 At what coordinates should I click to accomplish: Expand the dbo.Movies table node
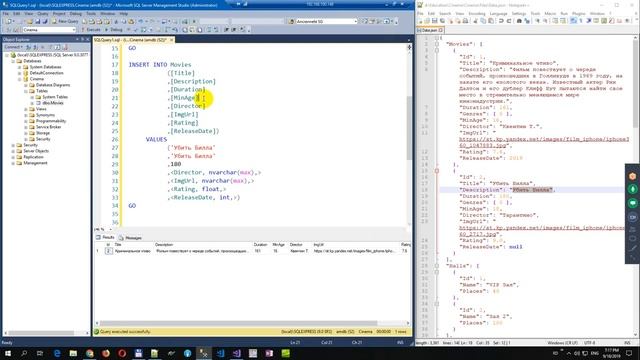tap(32, 103)
